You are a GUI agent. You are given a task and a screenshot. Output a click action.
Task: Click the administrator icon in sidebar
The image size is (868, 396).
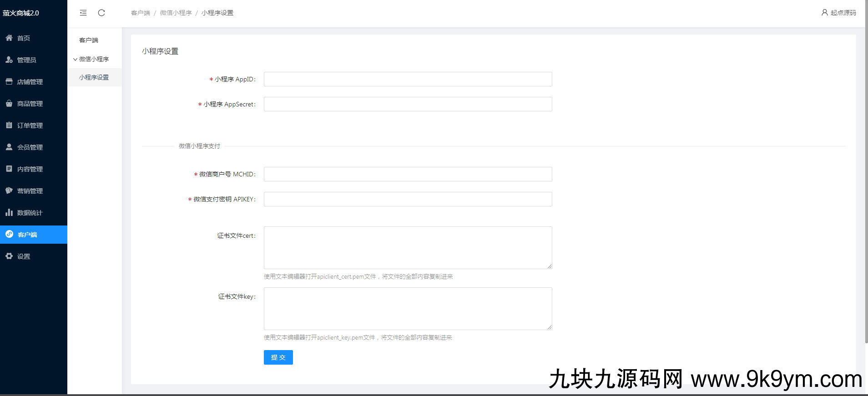tap(9, 60)
